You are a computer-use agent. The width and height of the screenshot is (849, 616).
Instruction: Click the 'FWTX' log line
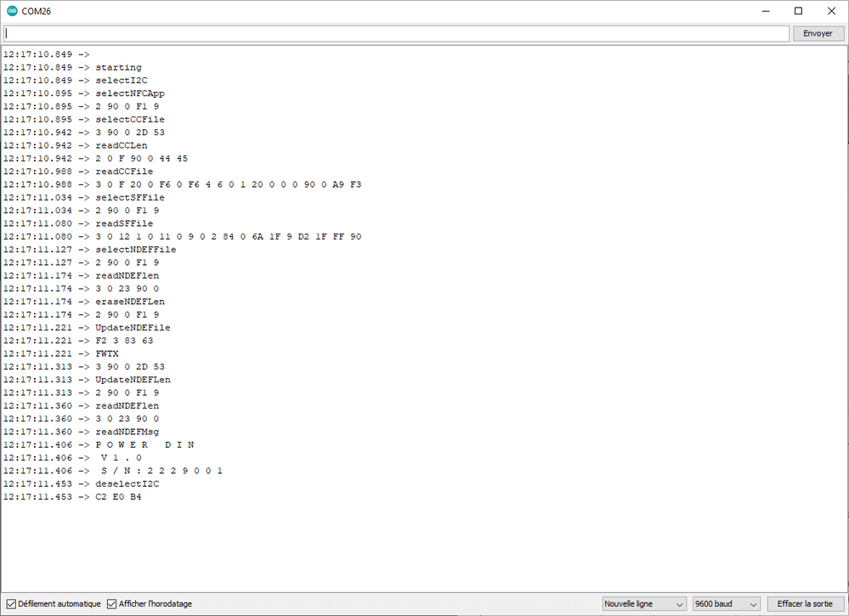[x=60, y=353]
